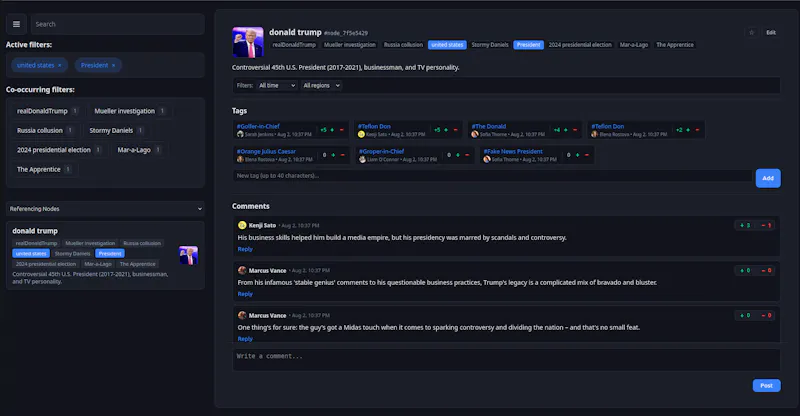This screenshot has height=416, width=800.
Task: Click Kenji Sato's avatar in Comments
Action: [x=242, y=225]
